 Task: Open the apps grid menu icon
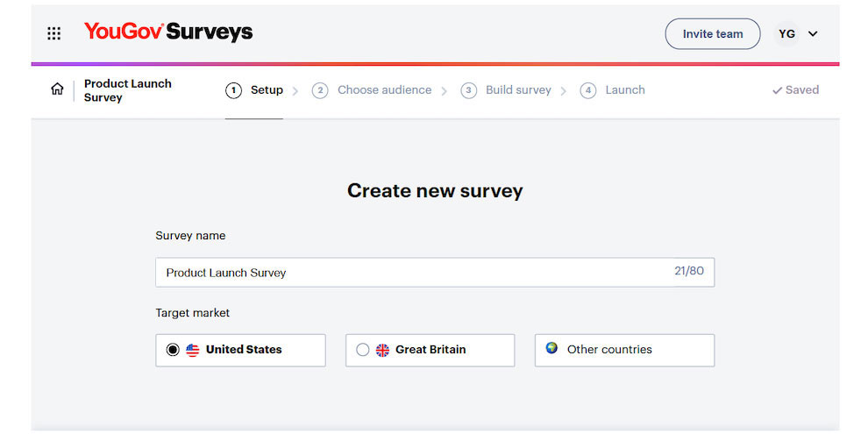point(53,33)
